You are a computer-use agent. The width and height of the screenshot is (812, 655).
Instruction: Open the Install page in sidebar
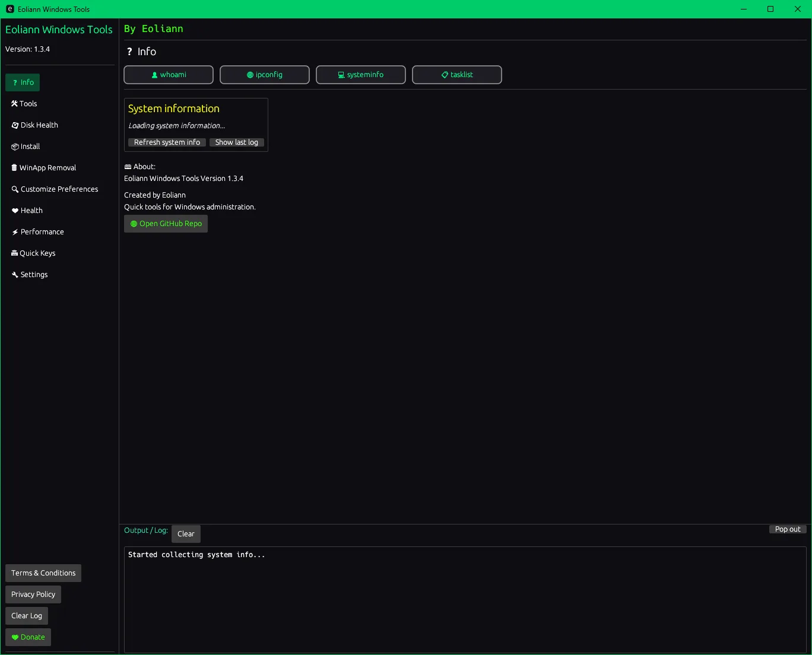[26, 147]
